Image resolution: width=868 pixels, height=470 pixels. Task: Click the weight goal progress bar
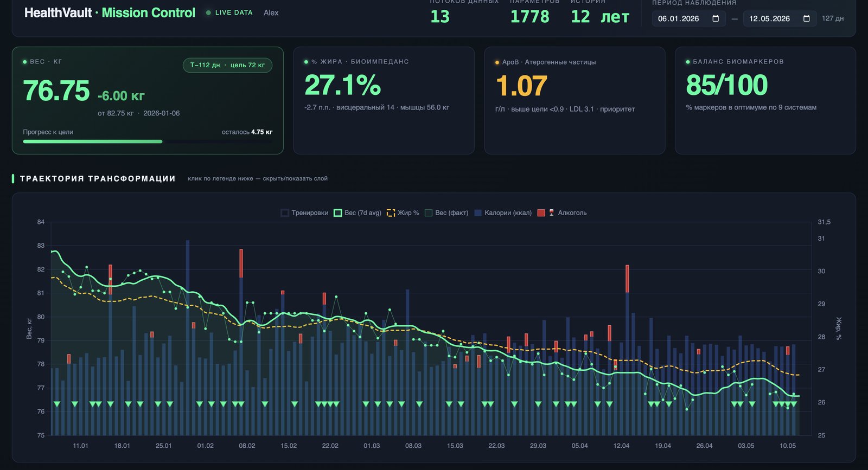tap(148, 141)
